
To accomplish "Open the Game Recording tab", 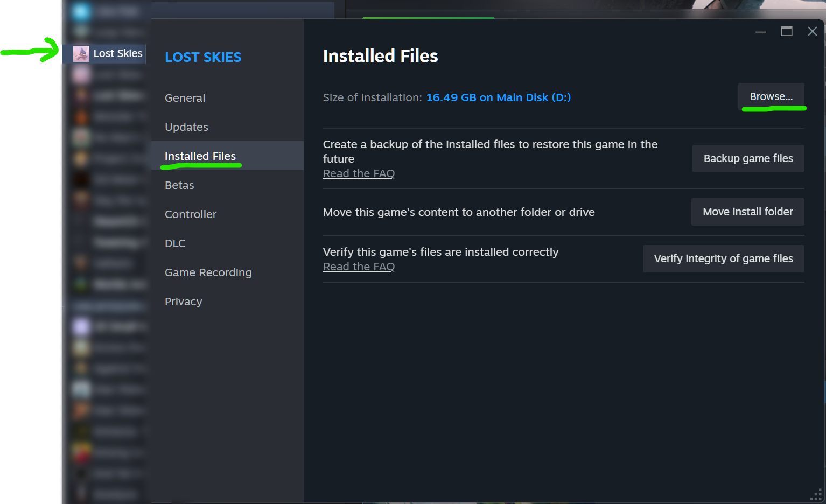I will pyautogui.click(x=208, y=272).
